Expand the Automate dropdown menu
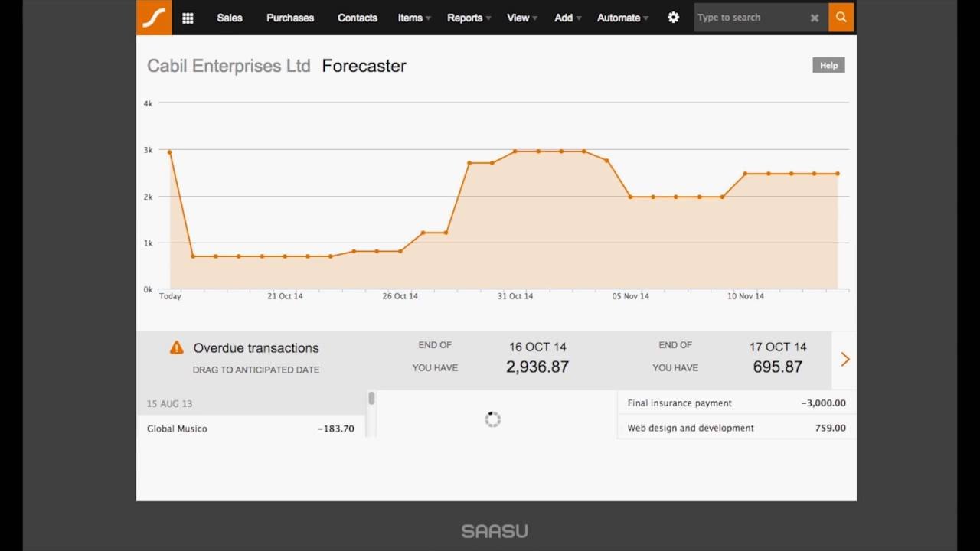This screenshot has height=551, width=980. click(x=622, y=18)
